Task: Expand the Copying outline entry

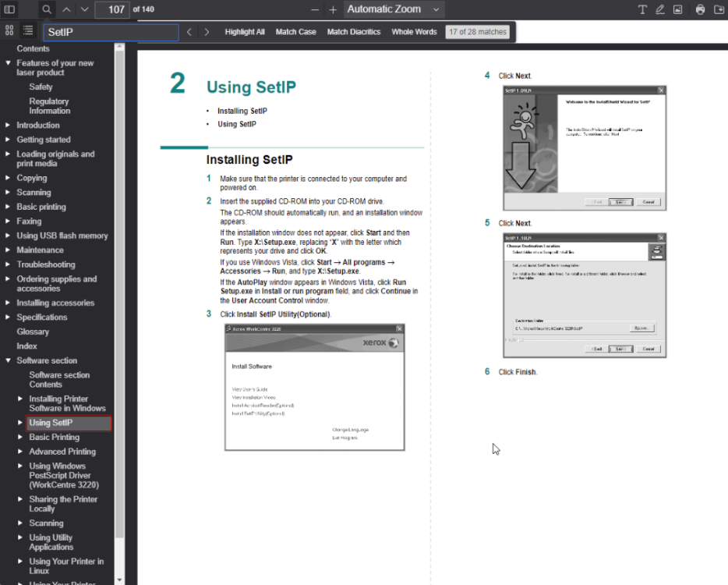Action: click(x=8, y=178)
